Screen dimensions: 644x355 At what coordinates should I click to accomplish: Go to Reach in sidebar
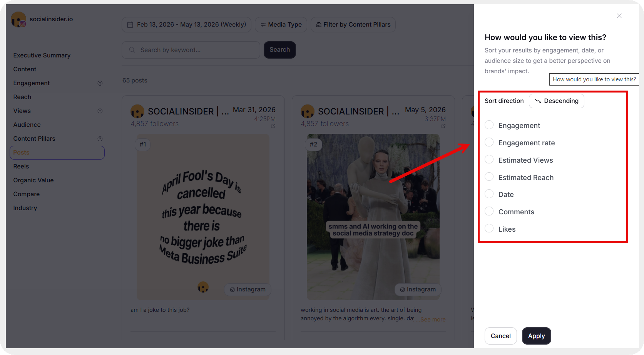22,97
